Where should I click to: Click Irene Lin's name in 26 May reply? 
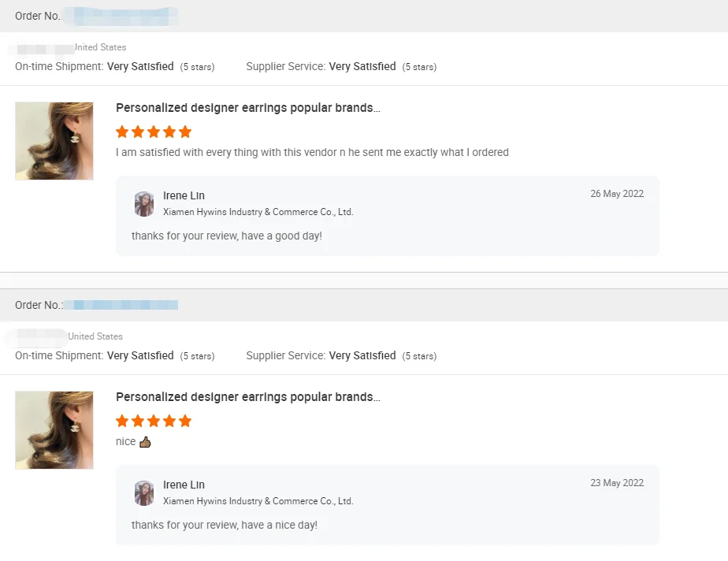[184, 195]
